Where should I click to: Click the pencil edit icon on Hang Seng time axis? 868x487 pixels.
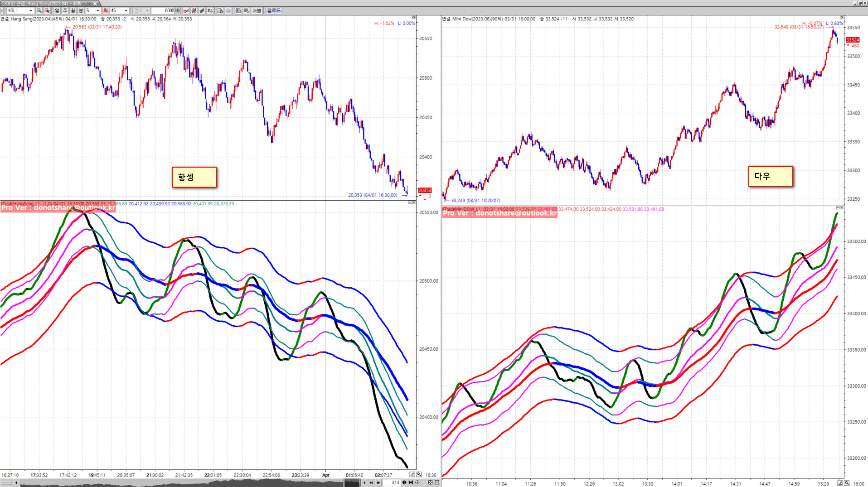[412, 475]
